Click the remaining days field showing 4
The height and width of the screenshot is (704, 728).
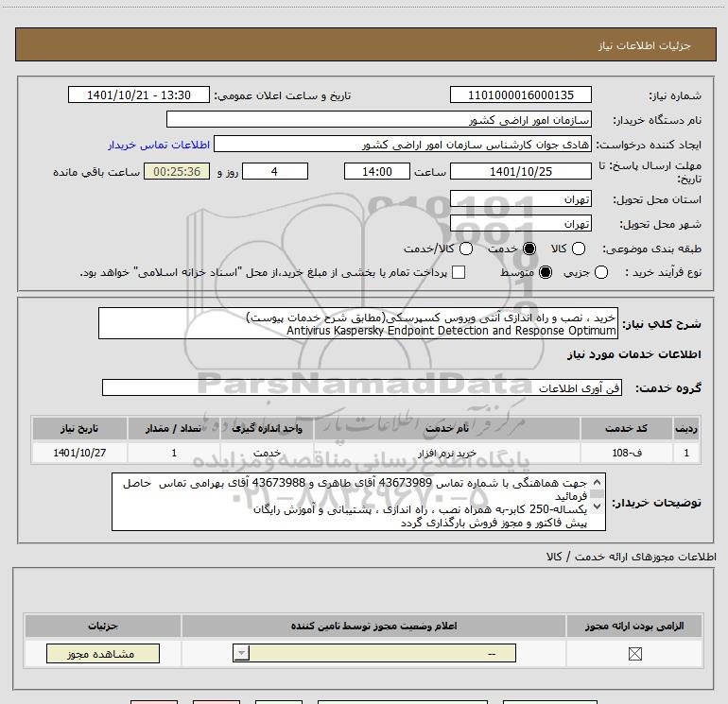pyautogui.click(x=275, y=172)
